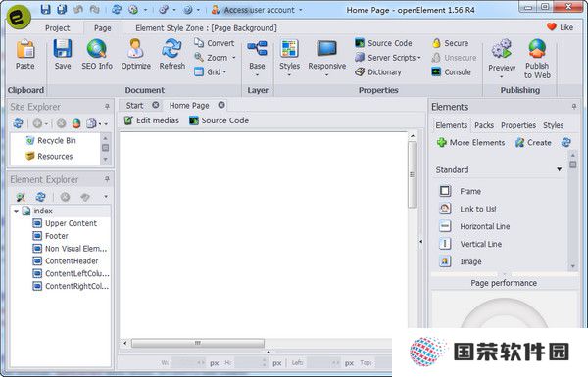
Task: Select Footer in Element Explorer
Action: pos(51,236)
